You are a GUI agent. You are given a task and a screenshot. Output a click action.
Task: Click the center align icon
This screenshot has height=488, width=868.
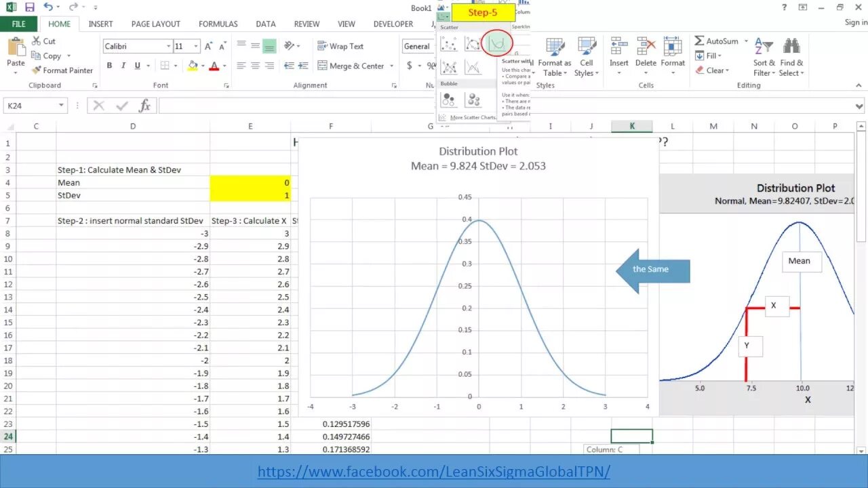click(255, 66)
